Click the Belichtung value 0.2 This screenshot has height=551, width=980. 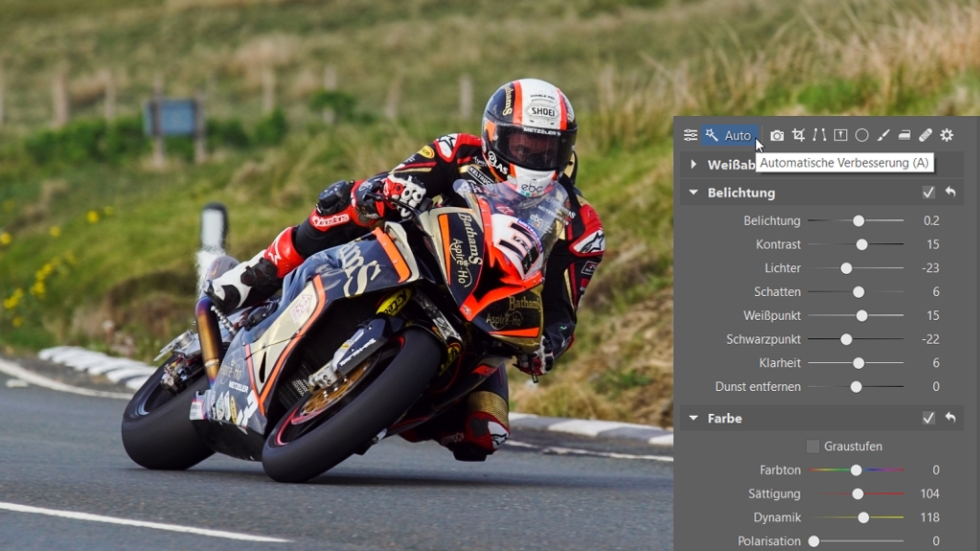tap(931, 220)
